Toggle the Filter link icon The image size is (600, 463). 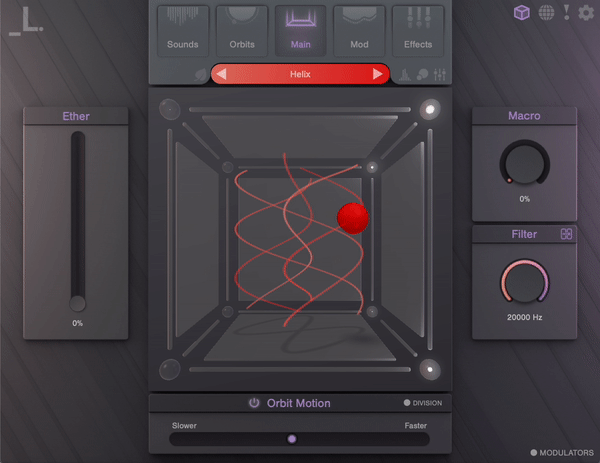tap(566, 234)
